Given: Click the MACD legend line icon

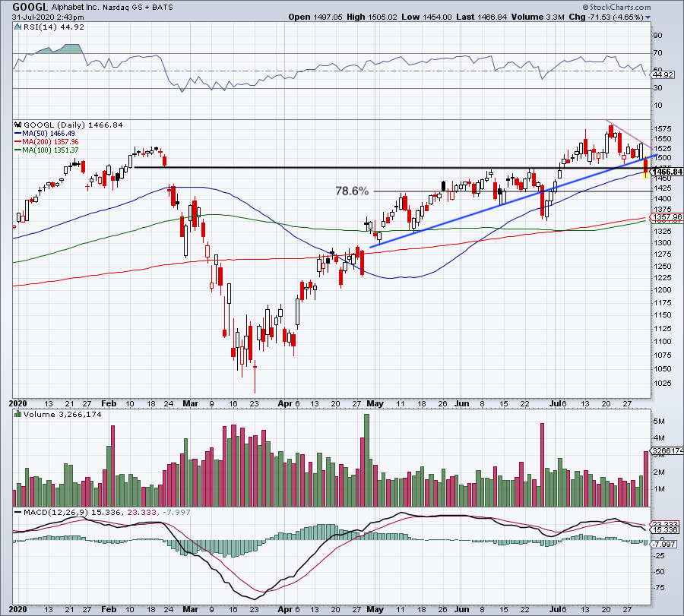Looking at the screenshot, I should pyautogui.click(x=17, y=512).
